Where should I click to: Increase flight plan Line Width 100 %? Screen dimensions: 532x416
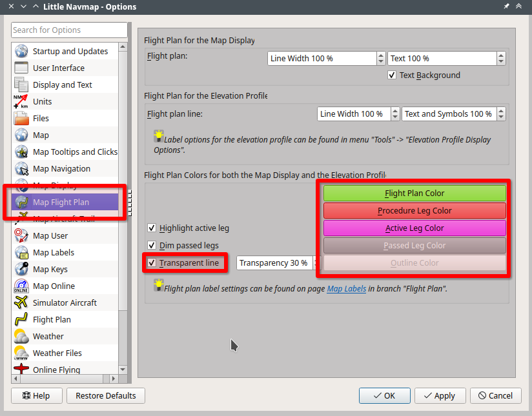(381, 55)
